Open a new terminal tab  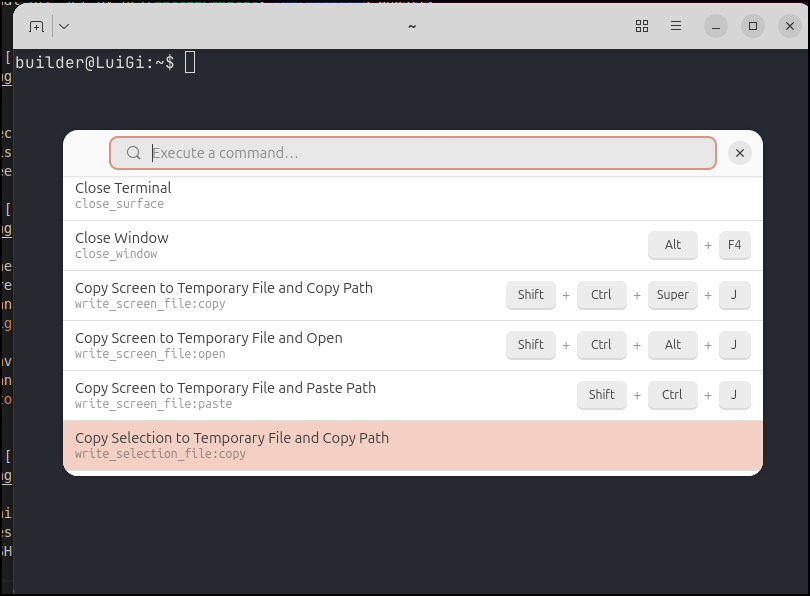36,26
